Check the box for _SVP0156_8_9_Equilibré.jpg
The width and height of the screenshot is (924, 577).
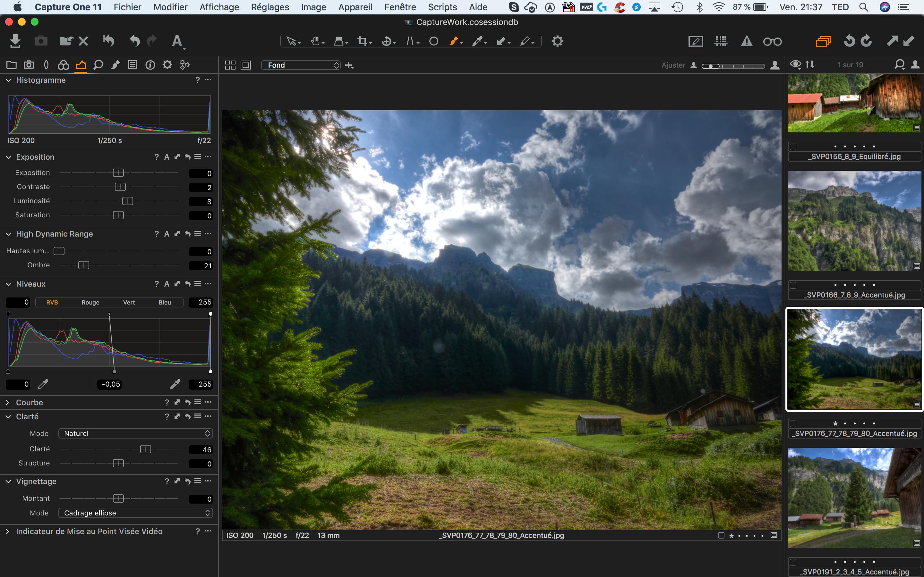pyautogui.click(x=793, y=146)
